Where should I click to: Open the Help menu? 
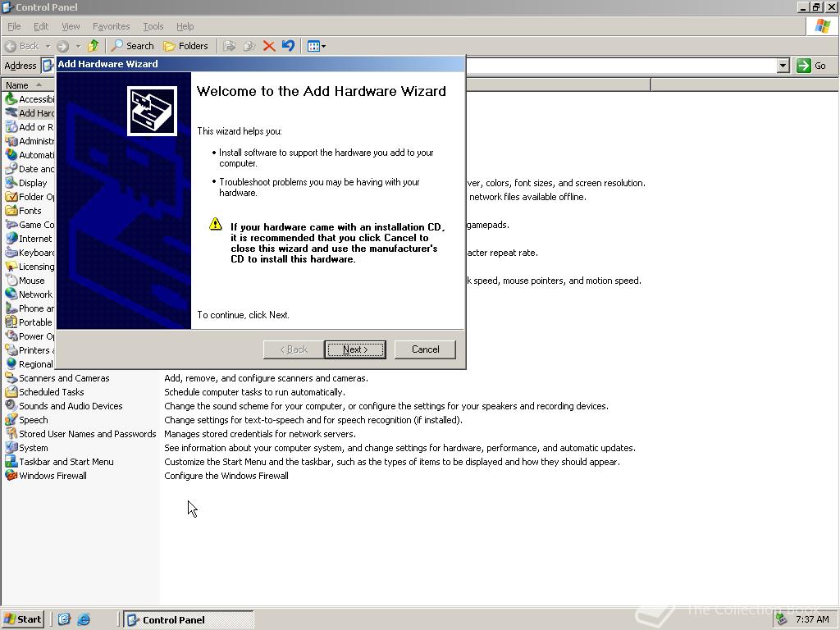pyautogui.click(x=185, y=26)
